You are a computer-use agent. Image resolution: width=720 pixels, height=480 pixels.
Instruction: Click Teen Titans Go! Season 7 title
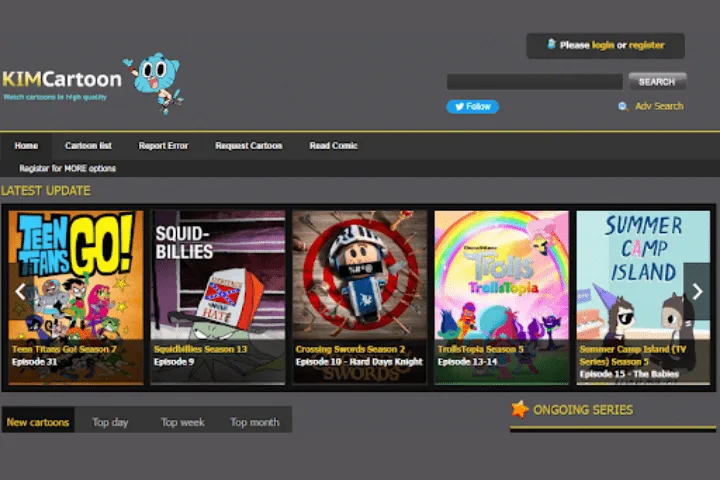[x=64, y=349]
